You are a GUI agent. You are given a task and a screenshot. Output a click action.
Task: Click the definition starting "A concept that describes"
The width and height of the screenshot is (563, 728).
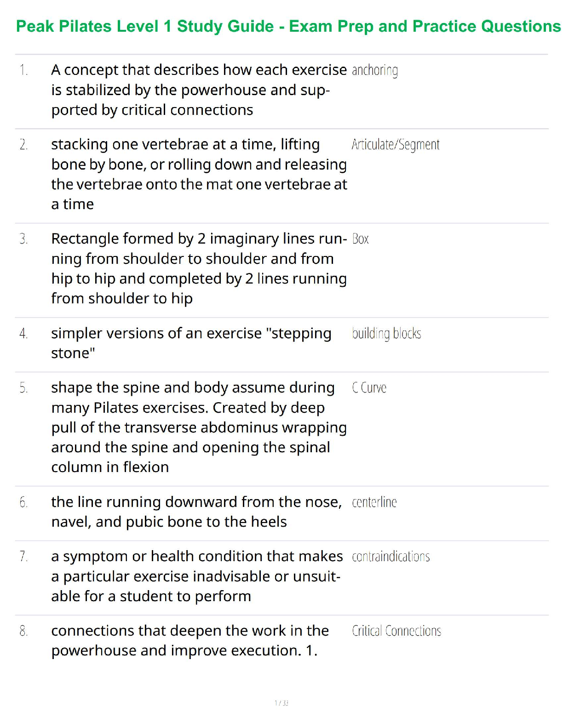[199, 90]
